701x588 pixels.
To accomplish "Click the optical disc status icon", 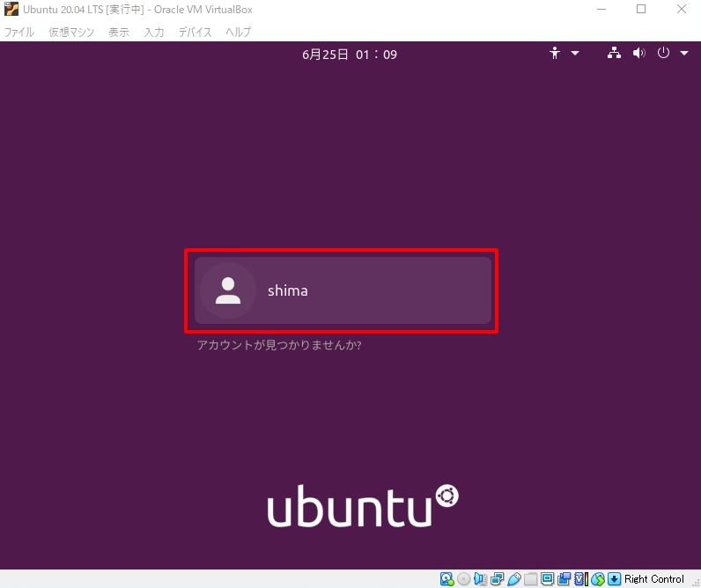I will click(463, 579).
